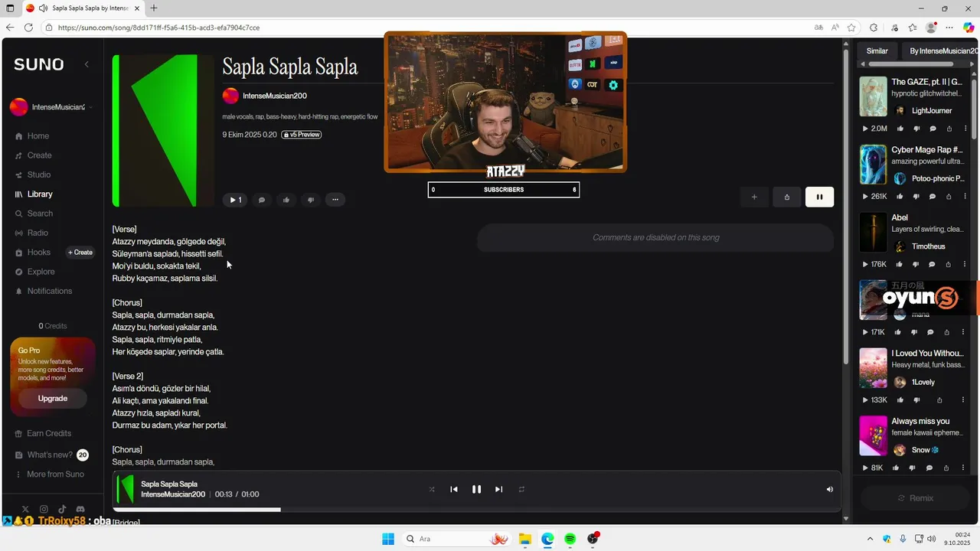980x551 pixels.
Task: Open the song's three-dot more menu
Action: click(335, 200)
